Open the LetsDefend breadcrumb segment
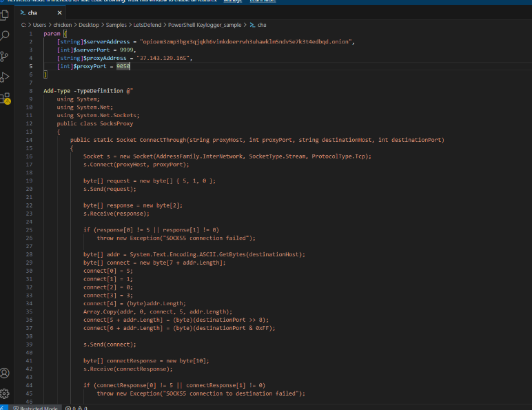Screen dimensions: 532x410 coord(147,25)
